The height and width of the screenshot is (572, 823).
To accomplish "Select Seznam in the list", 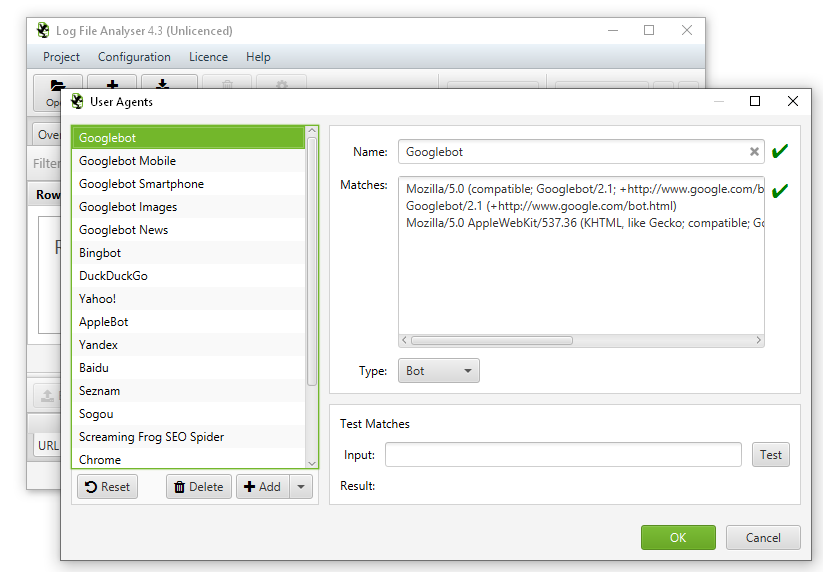I will click(x=188, y=391).
